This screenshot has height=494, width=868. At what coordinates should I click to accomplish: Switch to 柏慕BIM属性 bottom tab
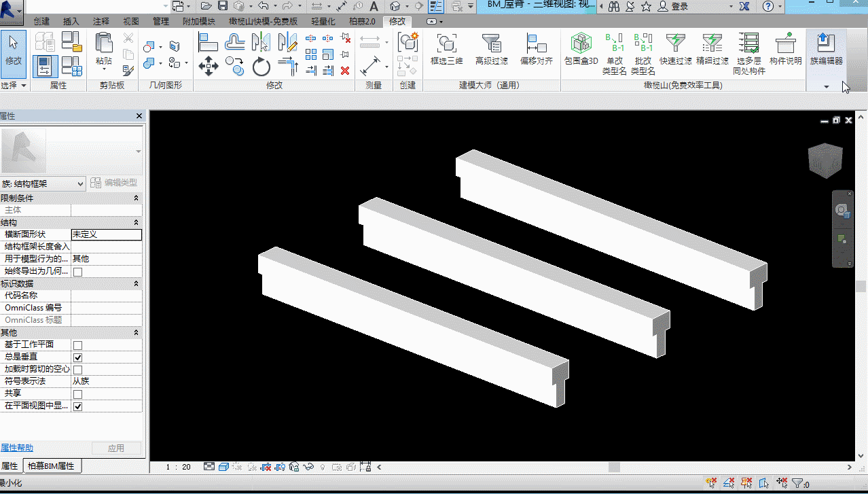(x=52, y=466)
